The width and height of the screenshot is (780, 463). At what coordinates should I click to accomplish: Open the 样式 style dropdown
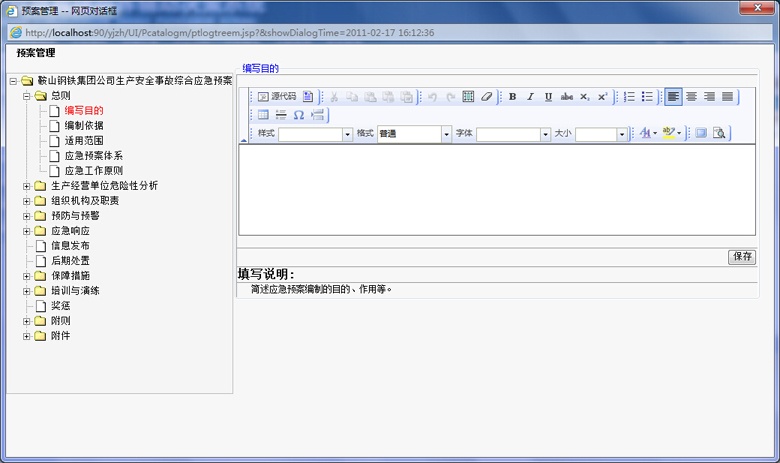(x=347, y=134)
